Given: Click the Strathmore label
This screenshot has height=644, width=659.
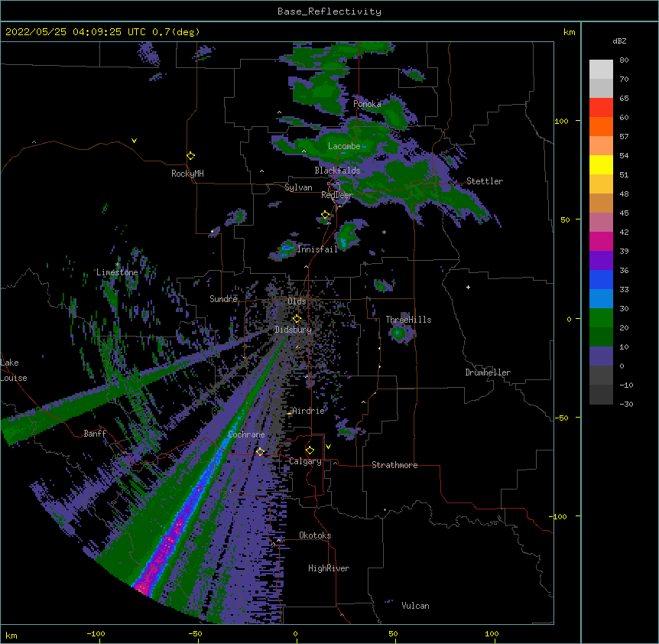Looking at the screenshot, I should point(394,465).
